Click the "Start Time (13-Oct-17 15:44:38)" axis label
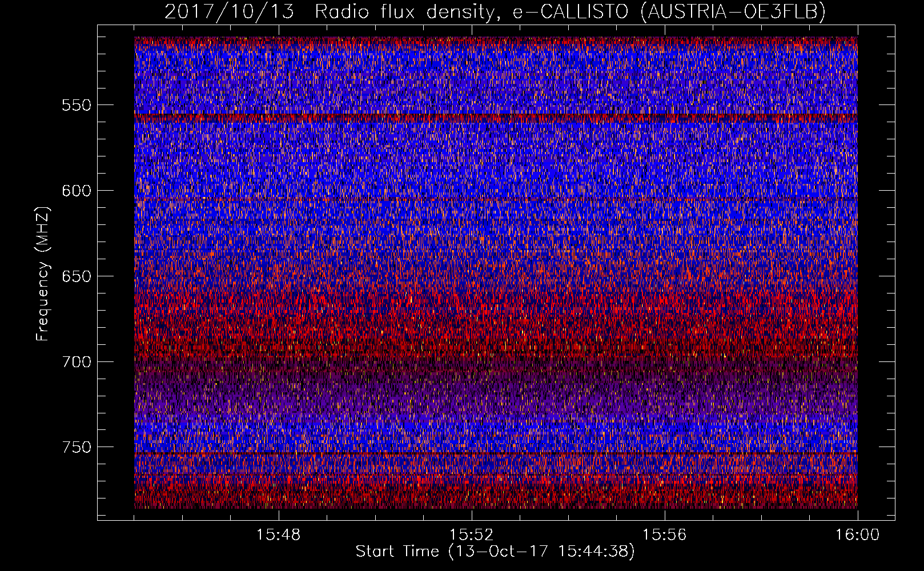Screen dimensions: 924x571 pyautogui.click(x=495, y=552)
